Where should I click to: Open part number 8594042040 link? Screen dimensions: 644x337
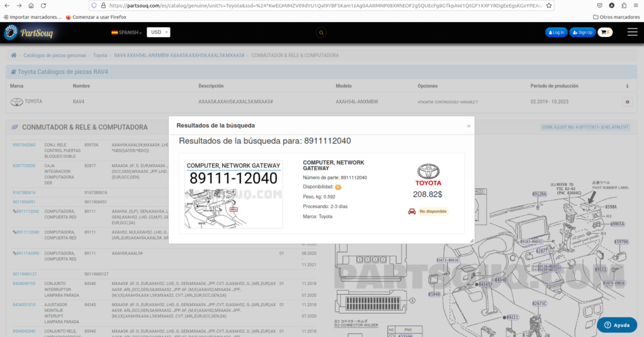click(24, 331)
